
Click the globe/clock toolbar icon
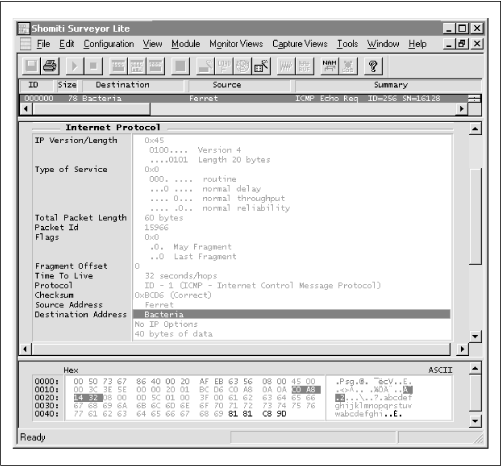(x=243, y=66)
